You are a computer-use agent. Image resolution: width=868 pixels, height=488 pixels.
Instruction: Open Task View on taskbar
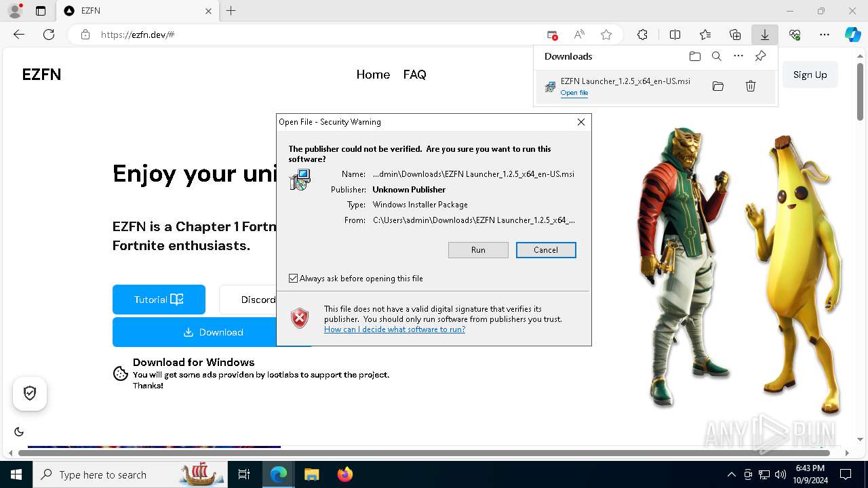click(x=244, y=474)
